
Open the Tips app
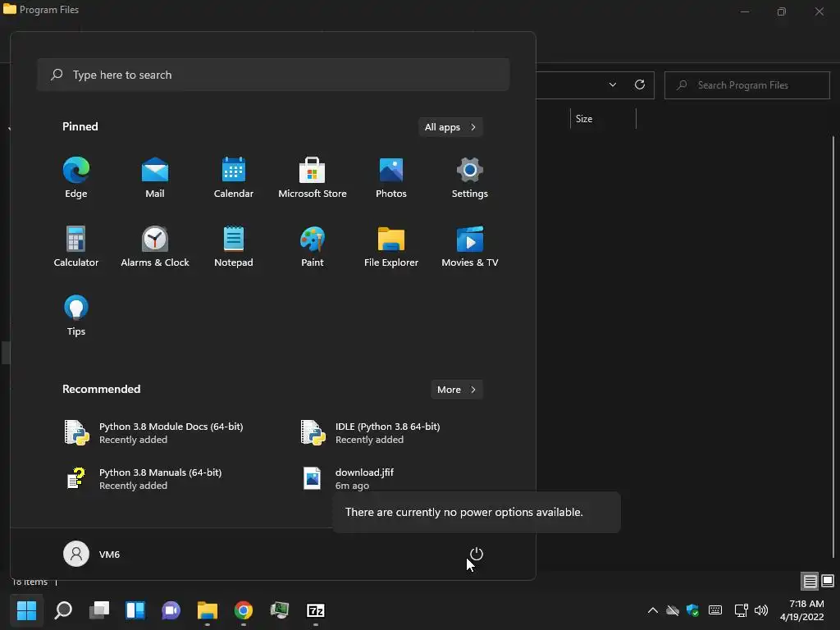point(76,316)
